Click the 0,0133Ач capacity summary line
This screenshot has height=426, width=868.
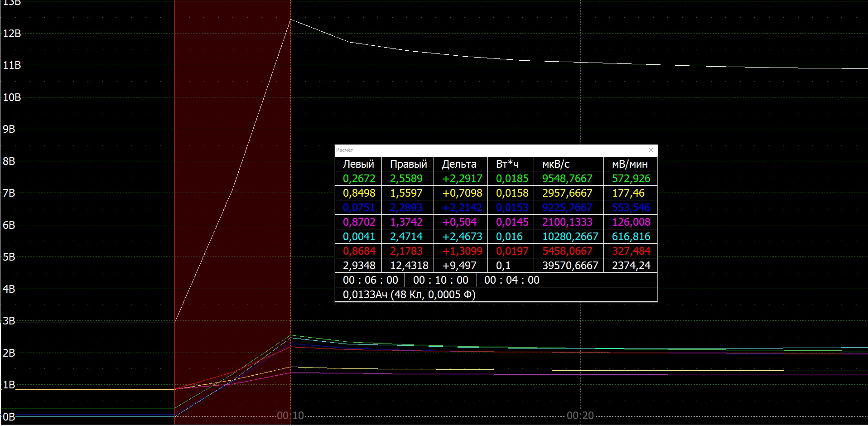point(409,295)
